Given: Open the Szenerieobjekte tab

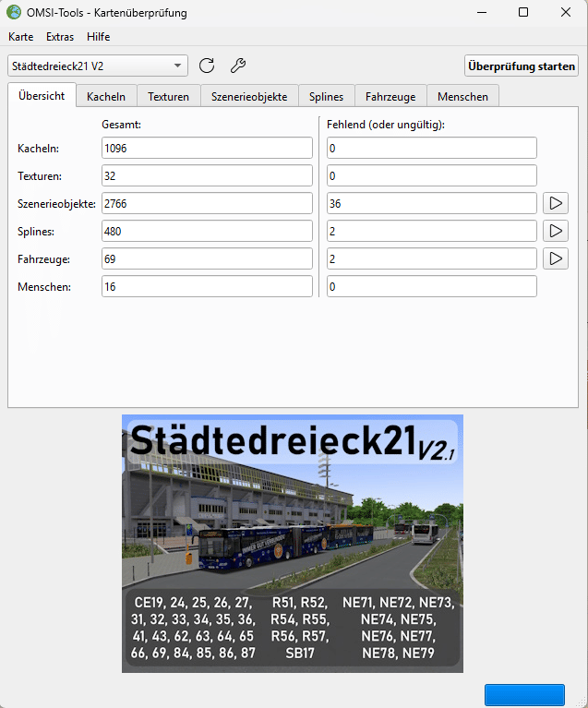Looking at the screenshot, I should 249,96.
